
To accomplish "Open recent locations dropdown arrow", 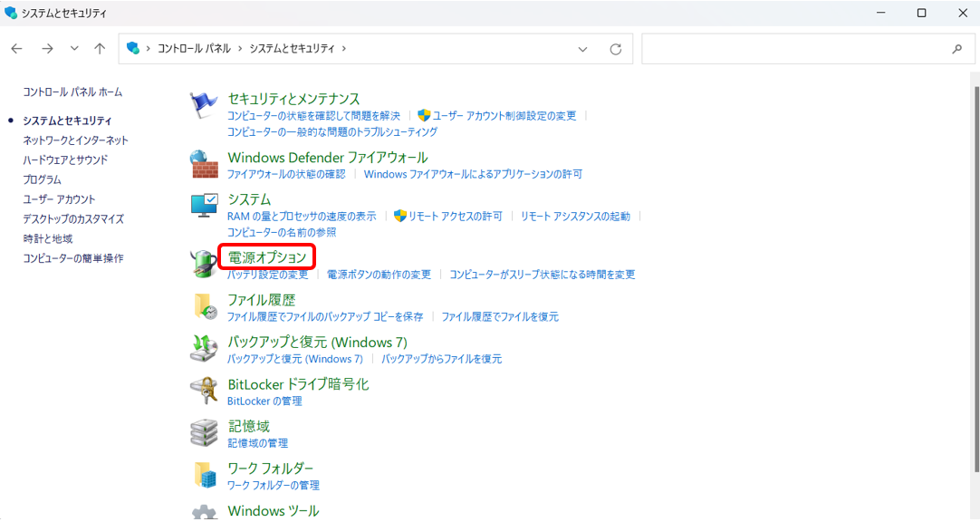I will (x=74, y=48).
